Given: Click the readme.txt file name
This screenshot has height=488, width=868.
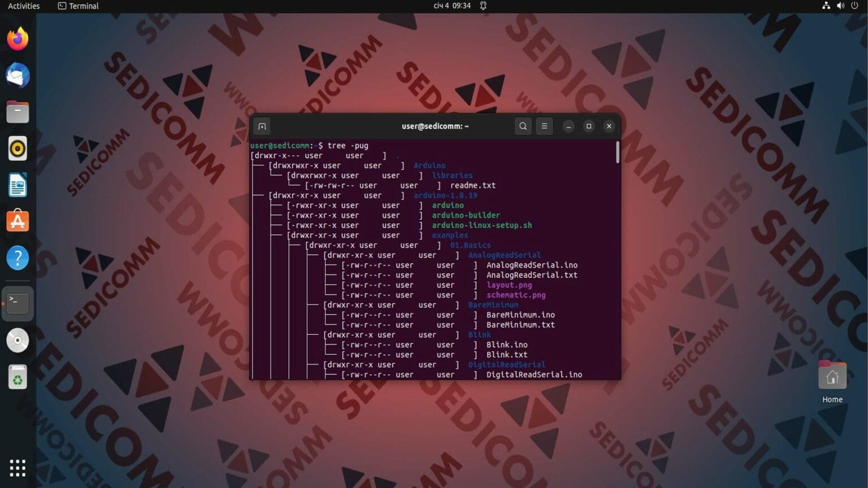Looking at the screenshot, I should pos(473,185).
